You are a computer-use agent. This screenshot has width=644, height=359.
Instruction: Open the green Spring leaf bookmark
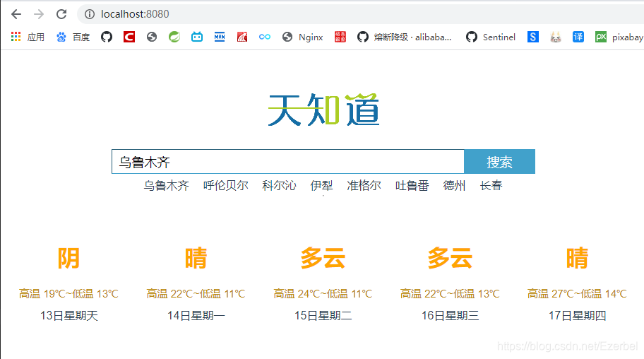pyautogui.click(x=174, y=37)
